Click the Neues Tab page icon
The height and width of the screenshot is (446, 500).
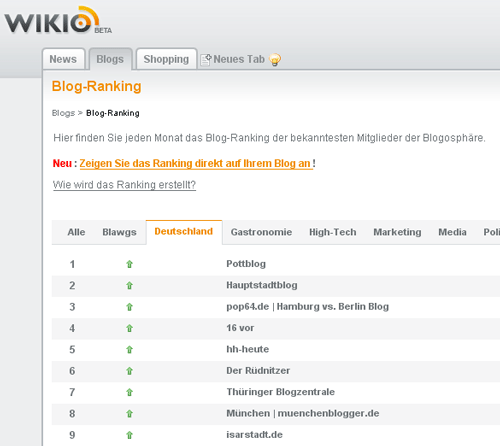tap(206, 60)
